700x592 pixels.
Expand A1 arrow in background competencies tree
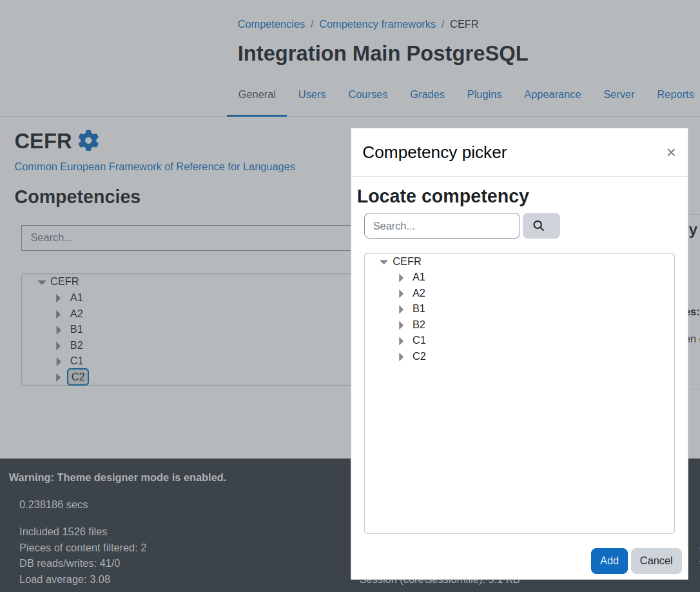pyautogui.click(x=58, y=298)
